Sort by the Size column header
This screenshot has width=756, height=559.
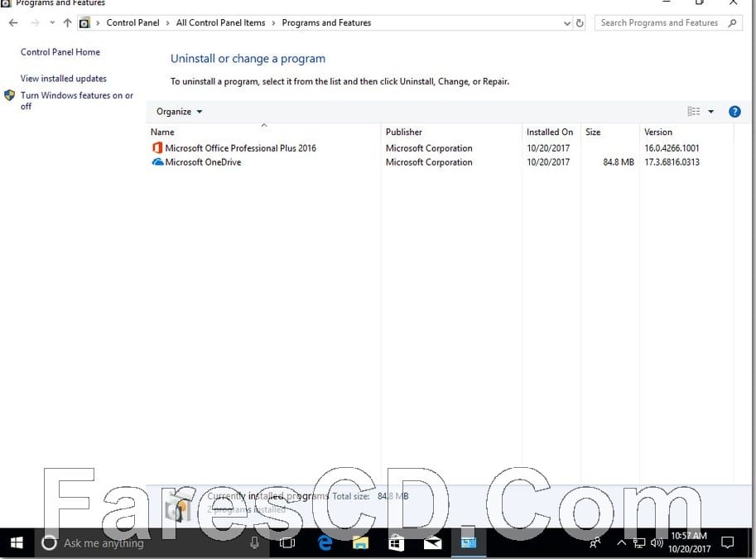(610, 132)
